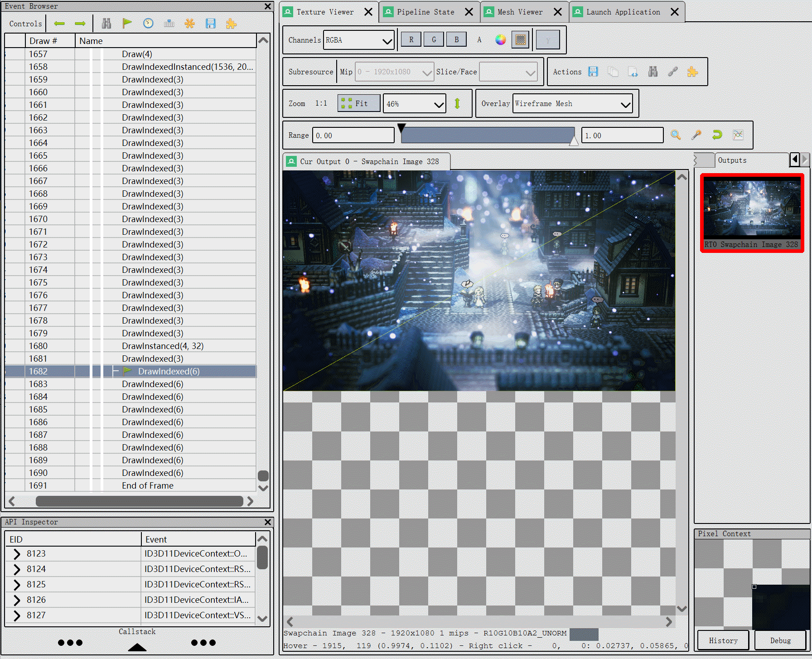Toggle the checkerboard background button
This screenshot has height=659, width=812.
click(521, 40)
